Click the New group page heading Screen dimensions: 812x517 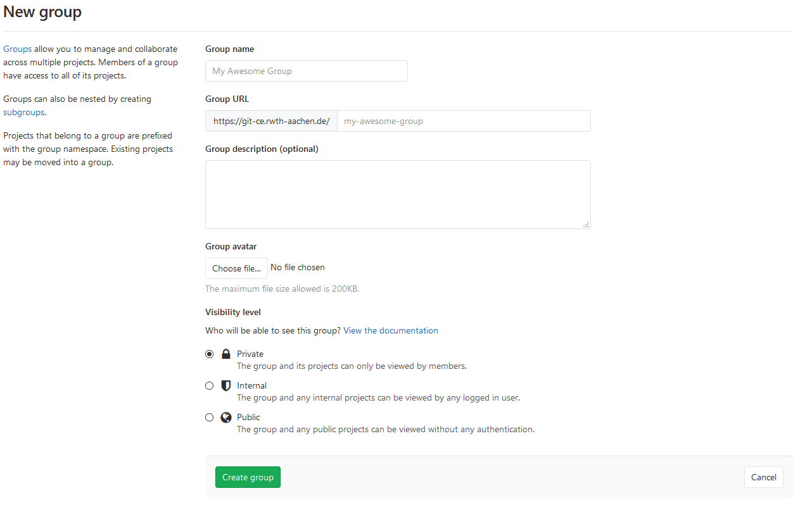click(x=42, y=12)
